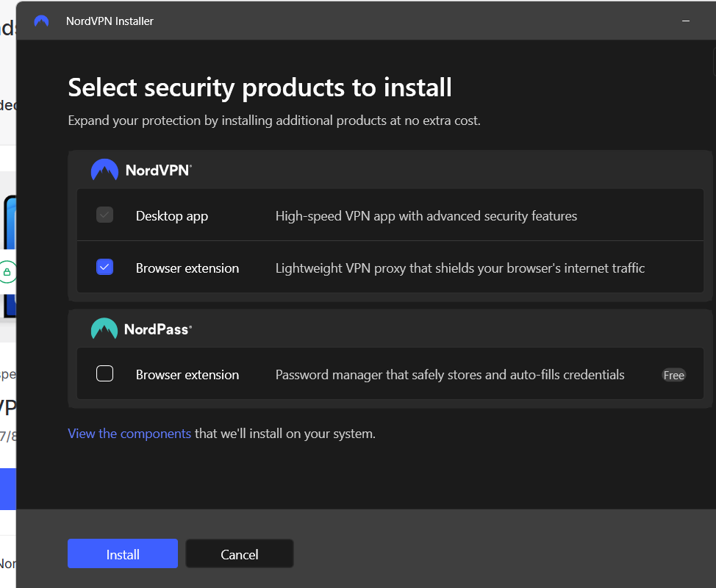Click the NordVPN wordmark in product section
The image size is (716, 588).
(x=158, y=171)
